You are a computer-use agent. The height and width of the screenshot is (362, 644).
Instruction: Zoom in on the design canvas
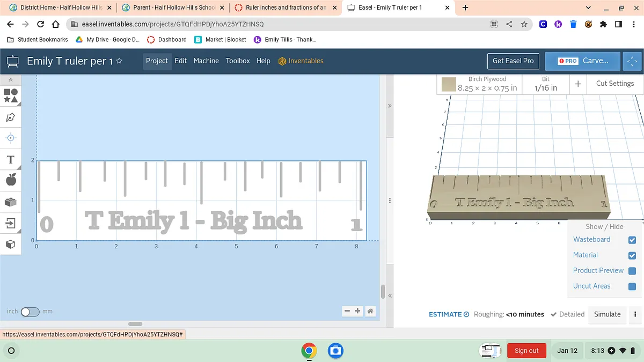tap(357, 311)
